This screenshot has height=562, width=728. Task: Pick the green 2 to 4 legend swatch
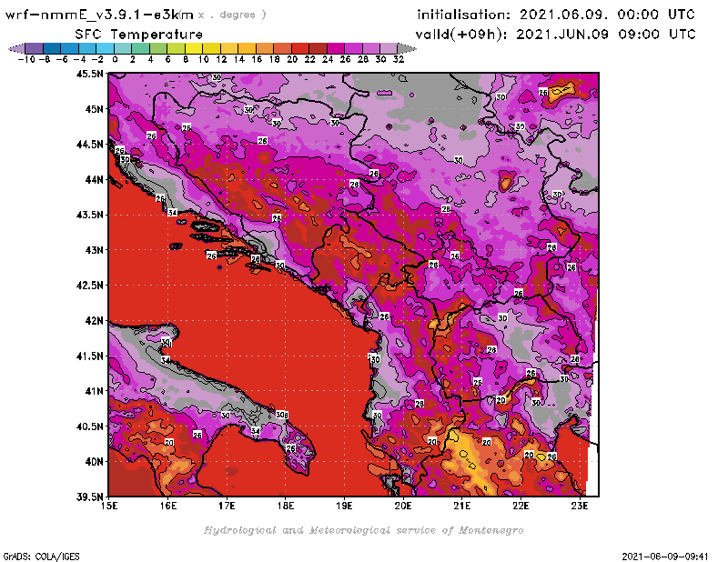point(140,48)
